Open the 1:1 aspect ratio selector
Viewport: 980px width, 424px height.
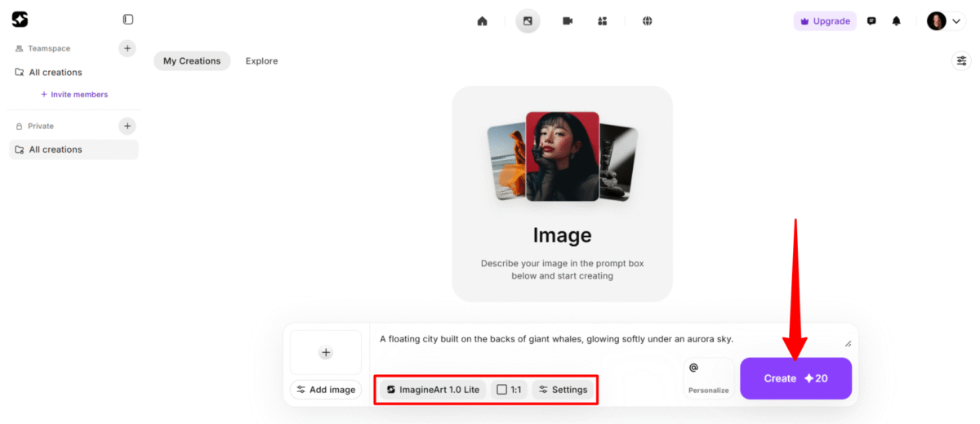point(509,390)
